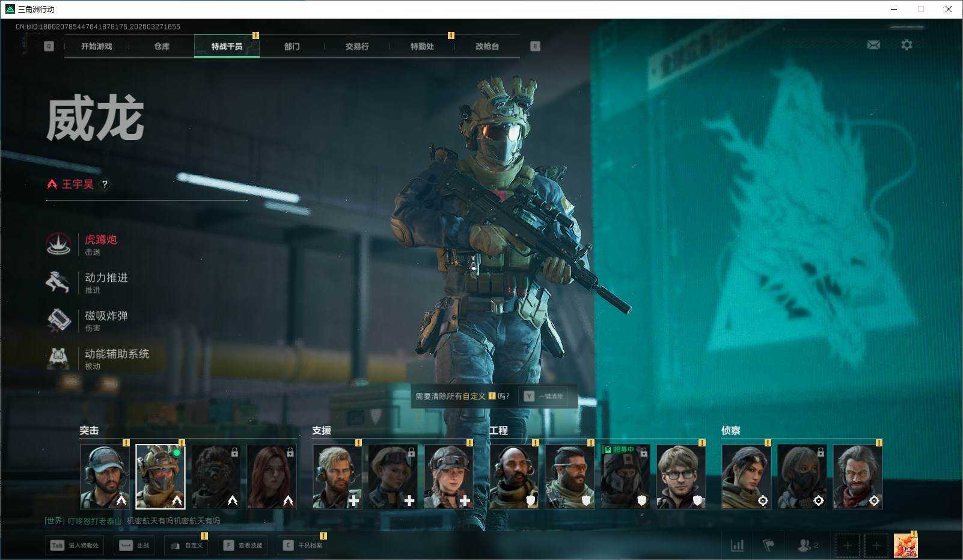Click the 动能辅助系统 passive skill icon
This screenshot has height=560, width=963.
tap(58, 358)
